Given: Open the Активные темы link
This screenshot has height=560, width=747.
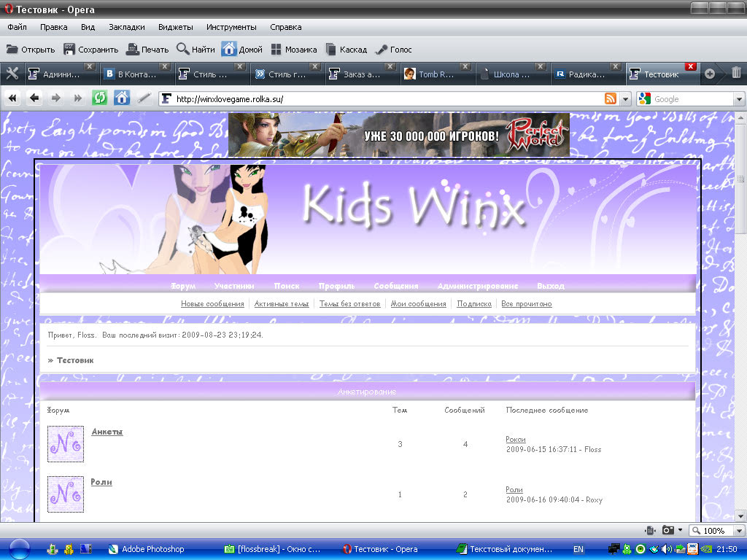Looking at the screenshot, I should click(x=282, y=303).
